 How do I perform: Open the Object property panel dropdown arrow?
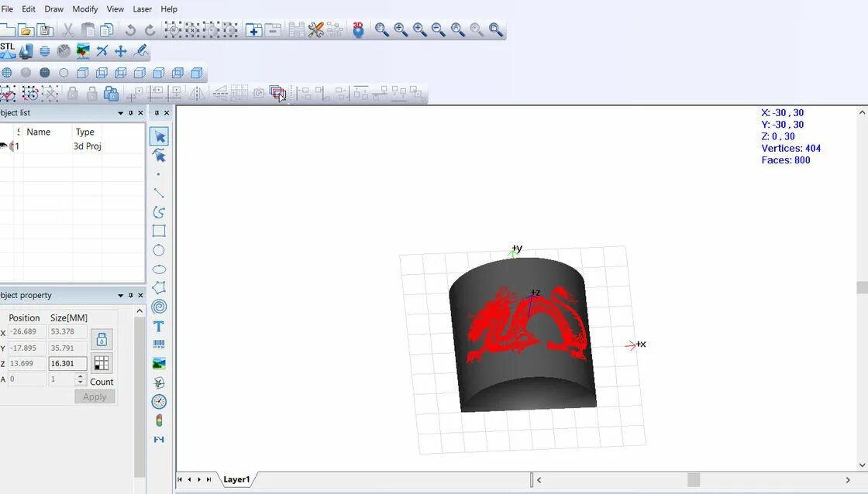pyautogui.click(x=120, y=296)
